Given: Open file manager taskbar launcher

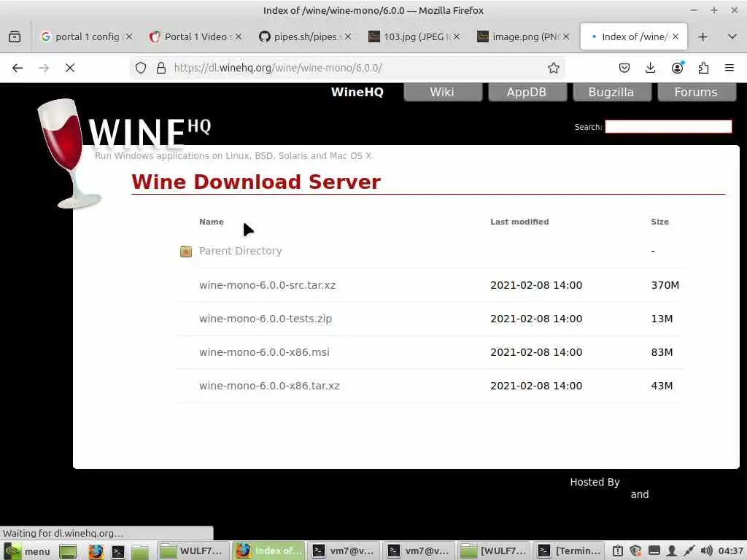Looking at the screenshot, I should (140, 551).
